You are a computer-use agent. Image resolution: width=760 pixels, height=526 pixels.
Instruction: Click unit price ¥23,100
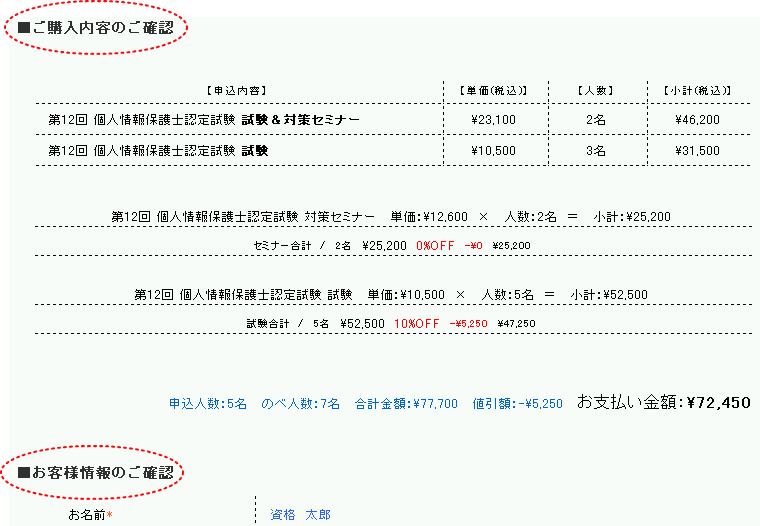(493, 120)
